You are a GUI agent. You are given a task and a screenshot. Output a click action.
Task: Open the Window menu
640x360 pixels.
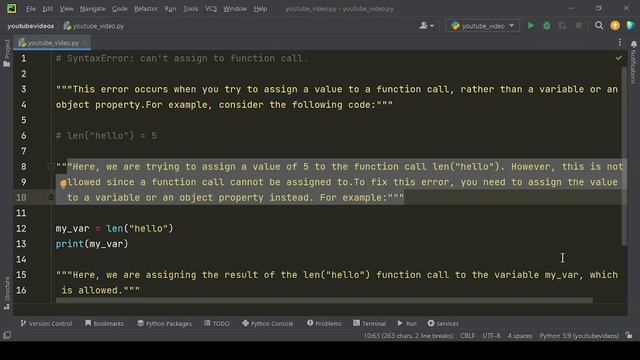235,9
